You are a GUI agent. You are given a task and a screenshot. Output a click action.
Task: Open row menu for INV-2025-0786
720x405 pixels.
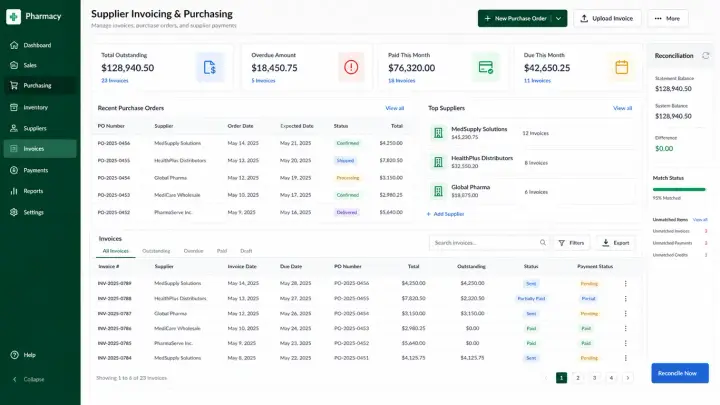coord(625,328)
